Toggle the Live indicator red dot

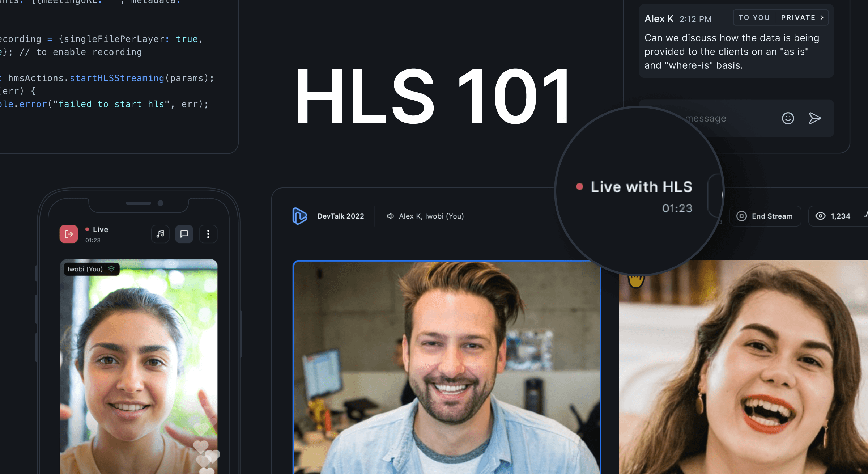(87, 229)
